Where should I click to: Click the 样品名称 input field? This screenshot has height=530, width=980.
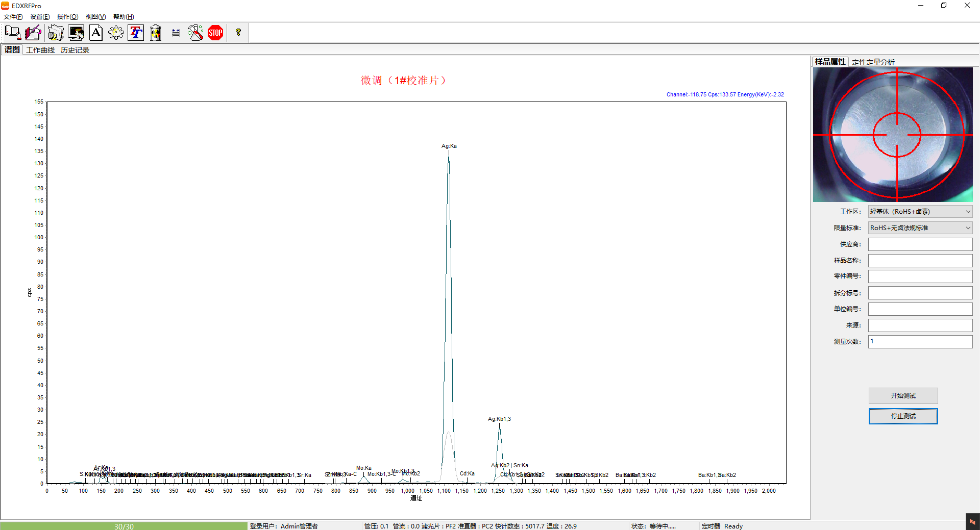coord(920,261)
